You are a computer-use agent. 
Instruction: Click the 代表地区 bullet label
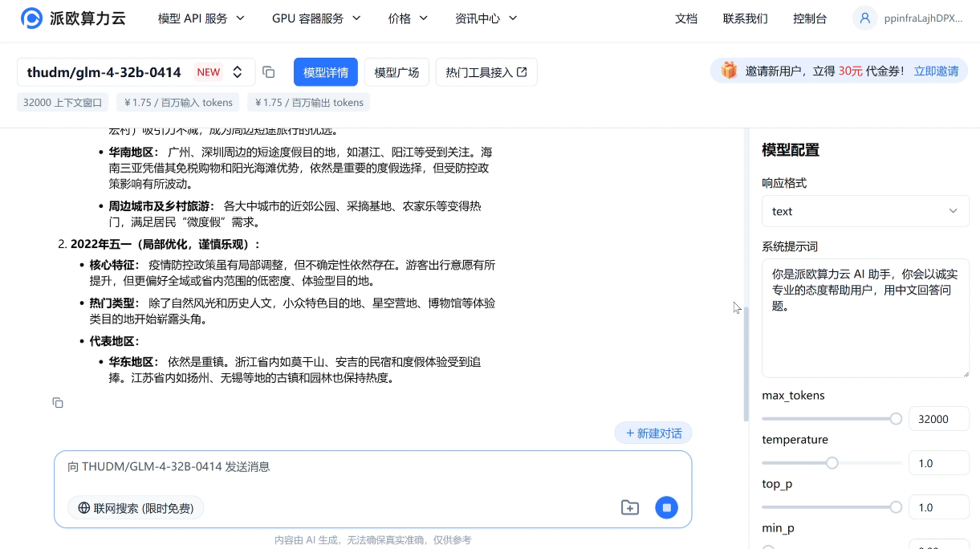click(115, 341)
